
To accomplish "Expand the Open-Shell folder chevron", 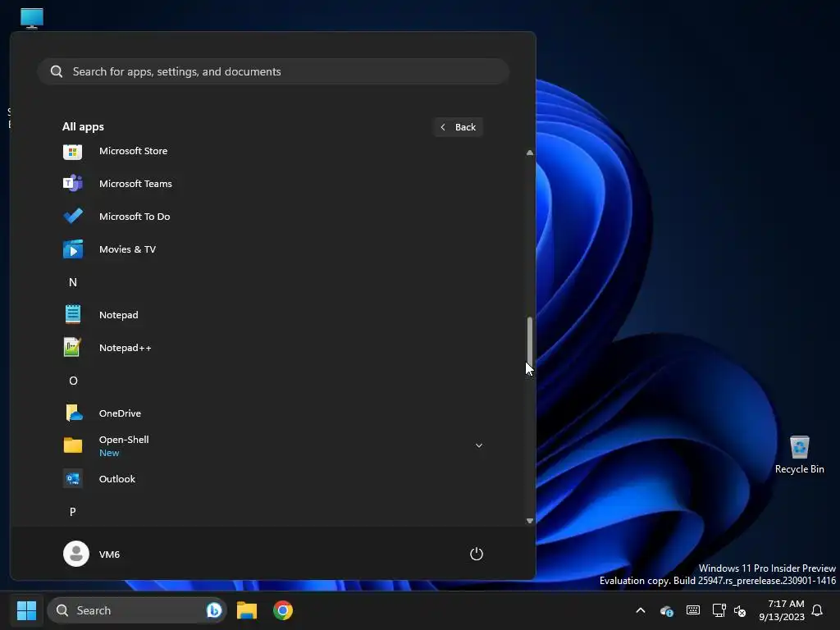I will [479, 445].
